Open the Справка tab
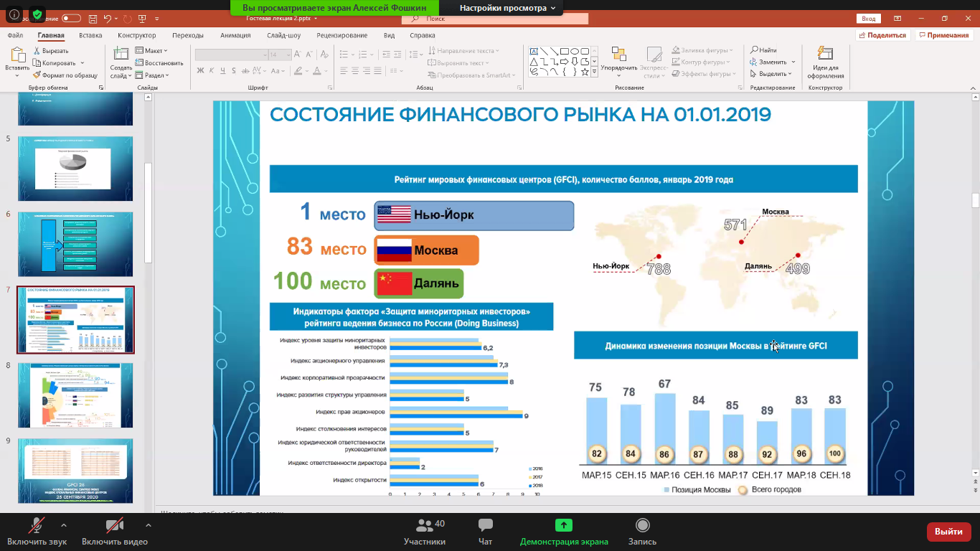Screen dimensions: 980x551 click(x=423, y=35)
